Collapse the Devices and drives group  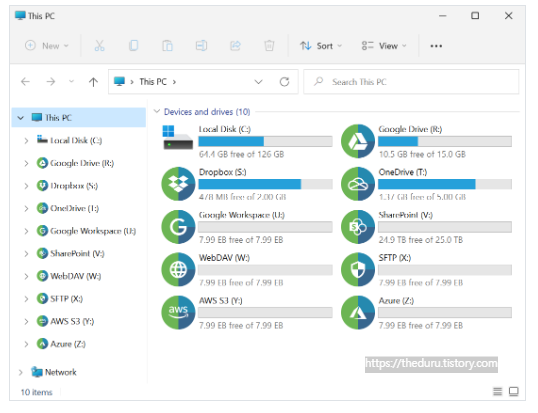click(x=157, y=111)
